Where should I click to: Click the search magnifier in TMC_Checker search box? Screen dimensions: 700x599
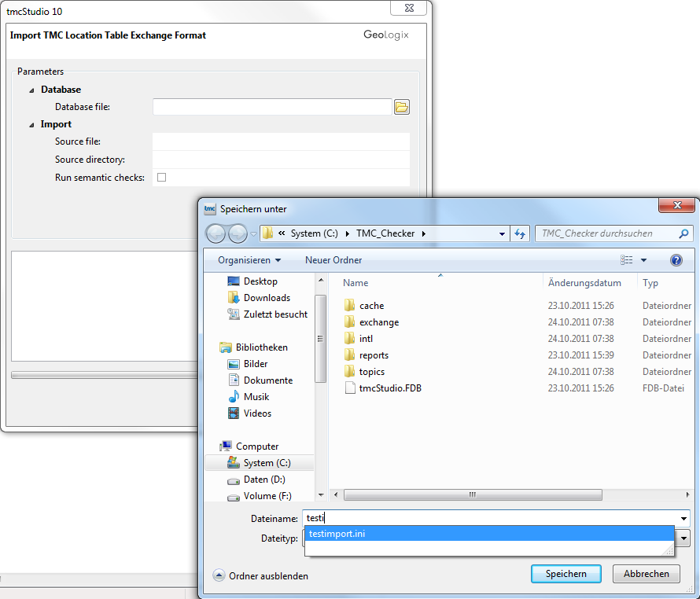pos(683,233)
